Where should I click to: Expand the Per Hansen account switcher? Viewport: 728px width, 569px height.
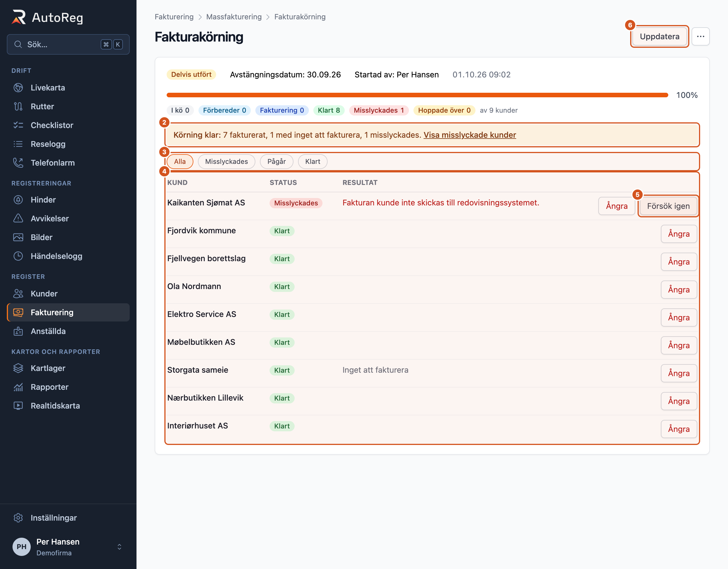point(119,547)
